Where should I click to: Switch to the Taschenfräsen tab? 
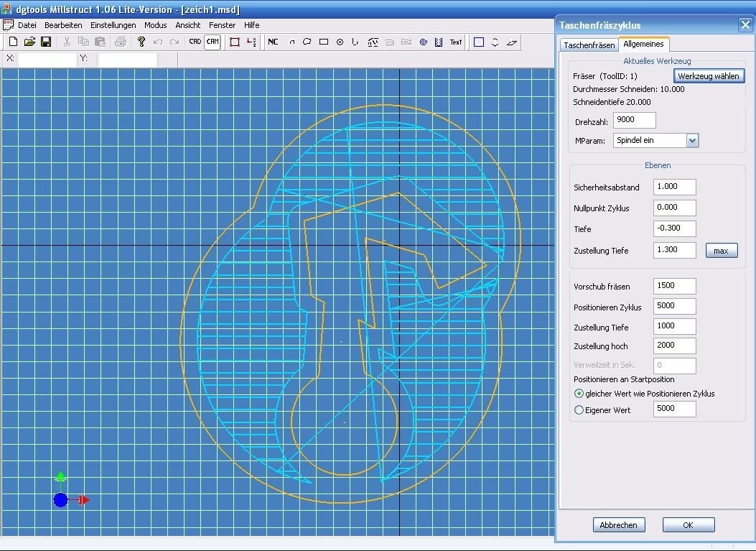589,45
